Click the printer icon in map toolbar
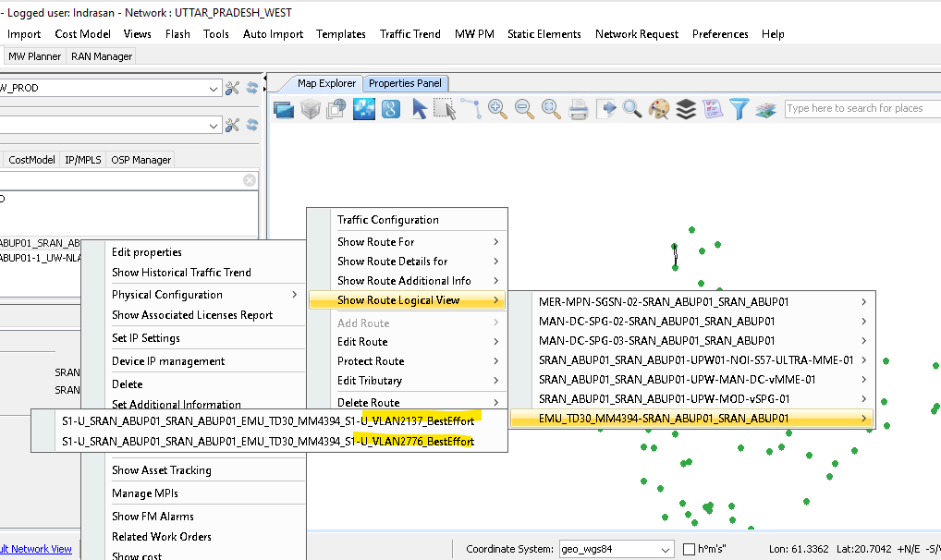Screen dimensions: 941x560 tap(579, 109)
